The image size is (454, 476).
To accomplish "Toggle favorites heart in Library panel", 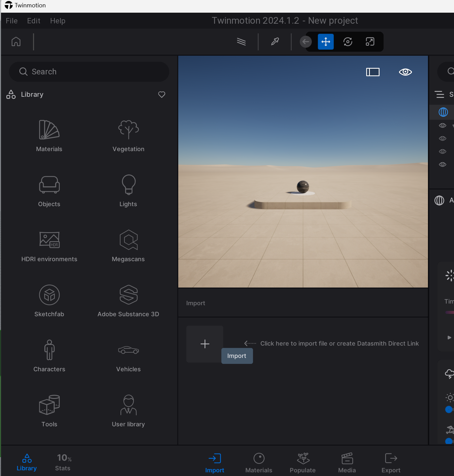I will pos(162,95).
